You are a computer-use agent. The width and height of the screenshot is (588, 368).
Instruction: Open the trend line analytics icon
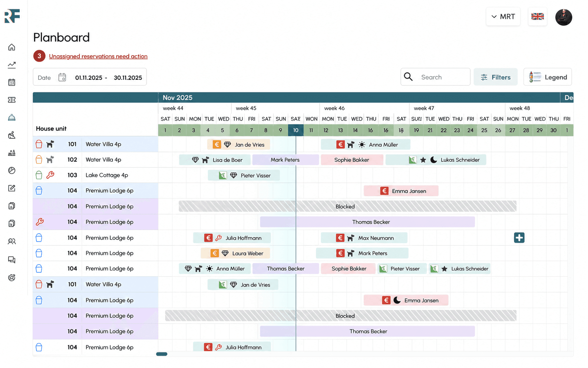(12, 65)
